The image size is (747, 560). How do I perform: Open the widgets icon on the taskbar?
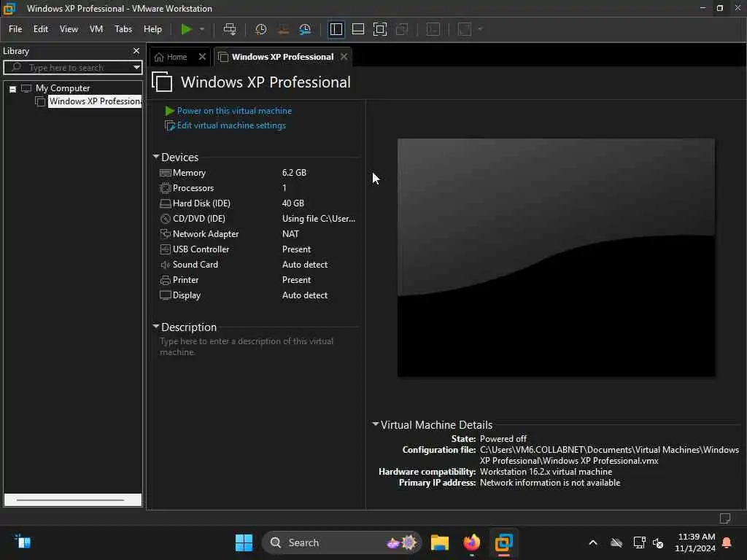pyautogui.click(x=23, y=542)
